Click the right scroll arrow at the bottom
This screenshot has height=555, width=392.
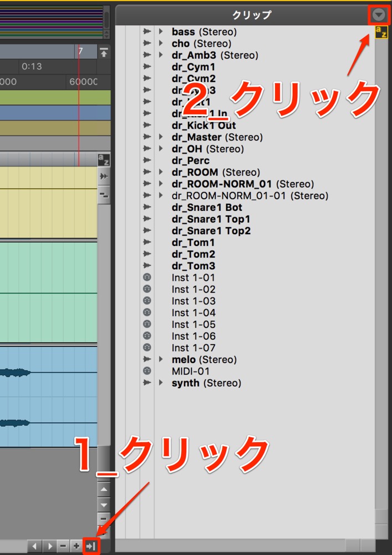(x=49, y=546)
